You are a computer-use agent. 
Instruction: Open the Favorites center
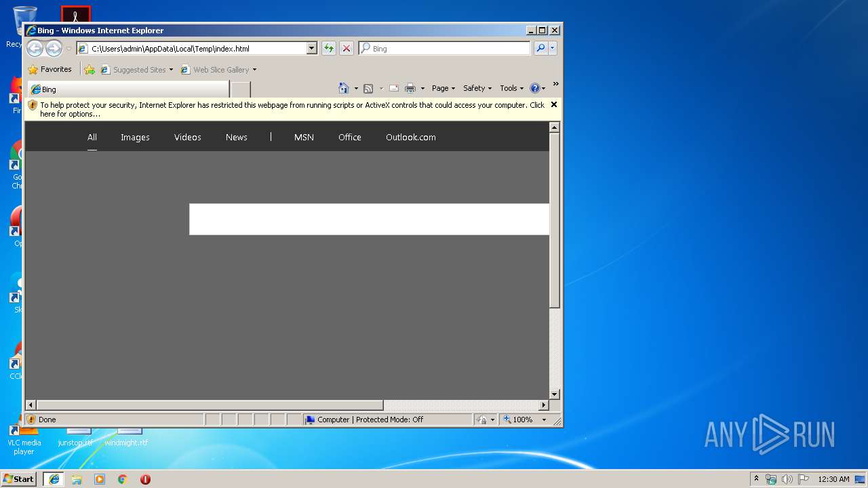[x=50, y=69]
